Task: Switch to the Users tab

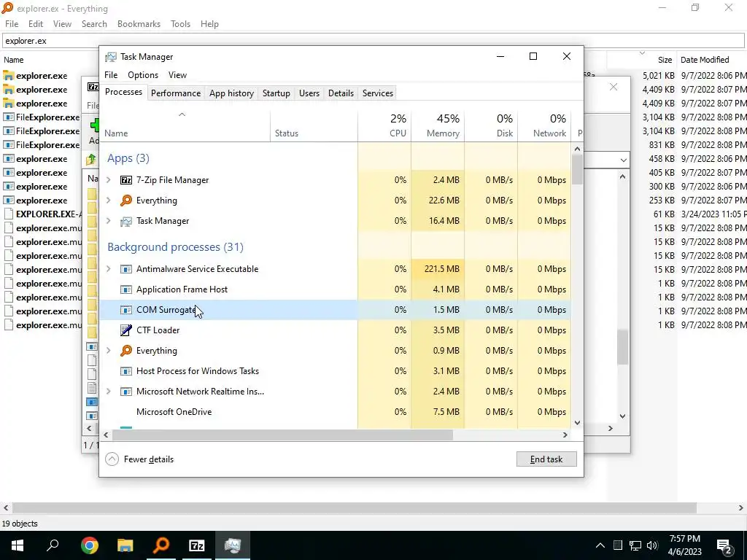Action: pyautogui.click(x=309, y=93)
